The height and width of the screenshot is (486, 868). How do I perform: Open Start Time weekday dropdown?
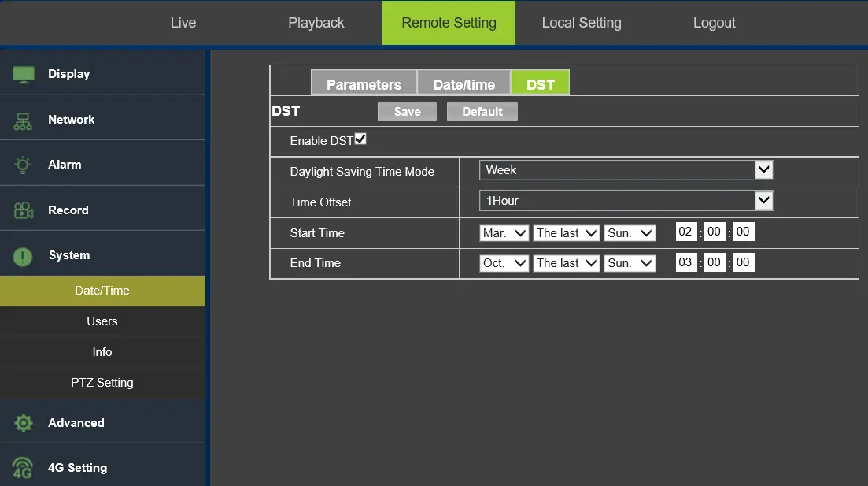pos(630,232)
